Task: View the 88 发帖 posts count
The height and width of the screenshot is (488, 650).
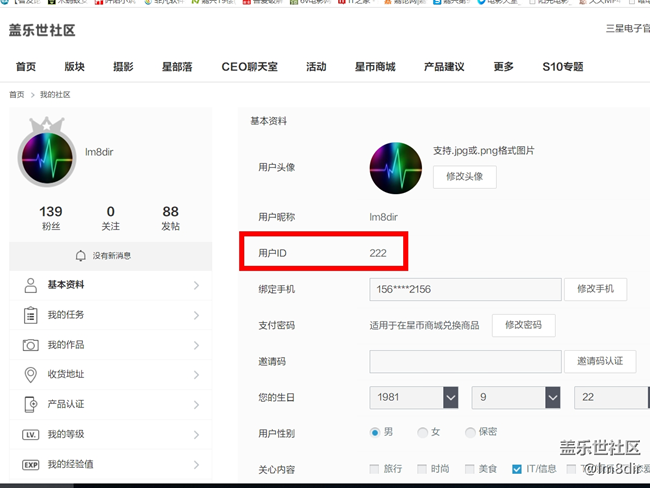Action: click(x=170, y=218)
